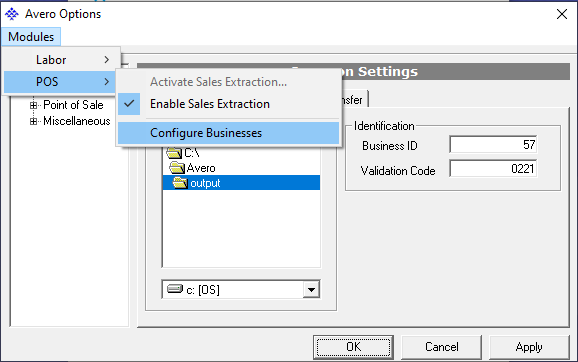This screenshot has height=362, width=578.
Task: Click the Avero logo icon in title bar
Action: click(12, 14)
